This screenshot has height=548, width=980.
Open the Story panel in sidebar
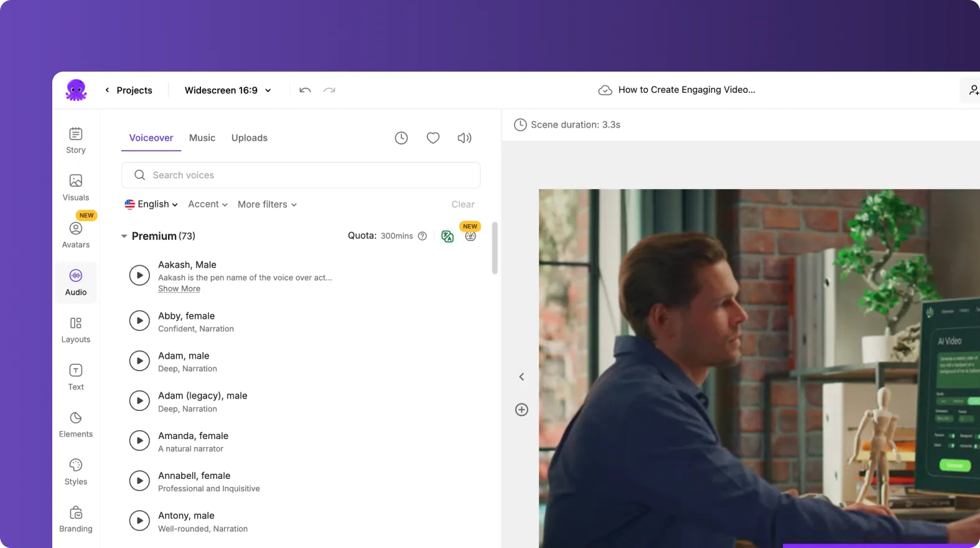tap(76, 140)
